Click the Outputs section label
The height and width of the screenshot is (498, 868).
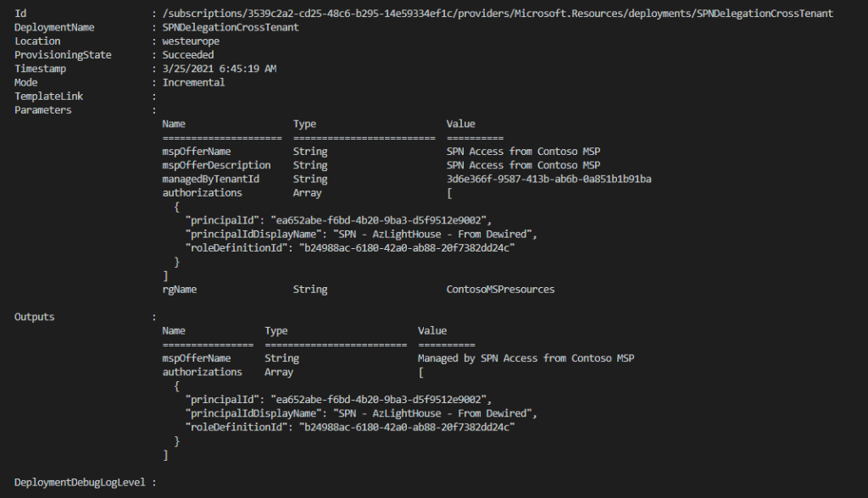point(35,317)
